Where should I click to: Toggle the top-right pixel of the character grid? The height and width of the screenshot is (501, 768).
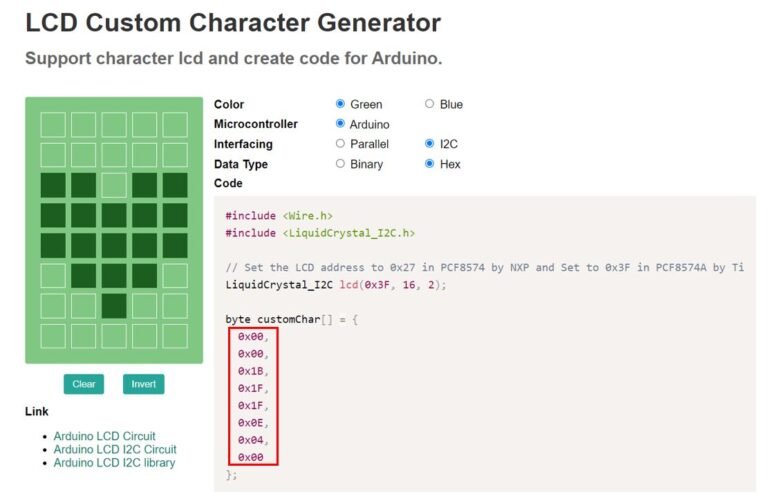click(175, 125)
